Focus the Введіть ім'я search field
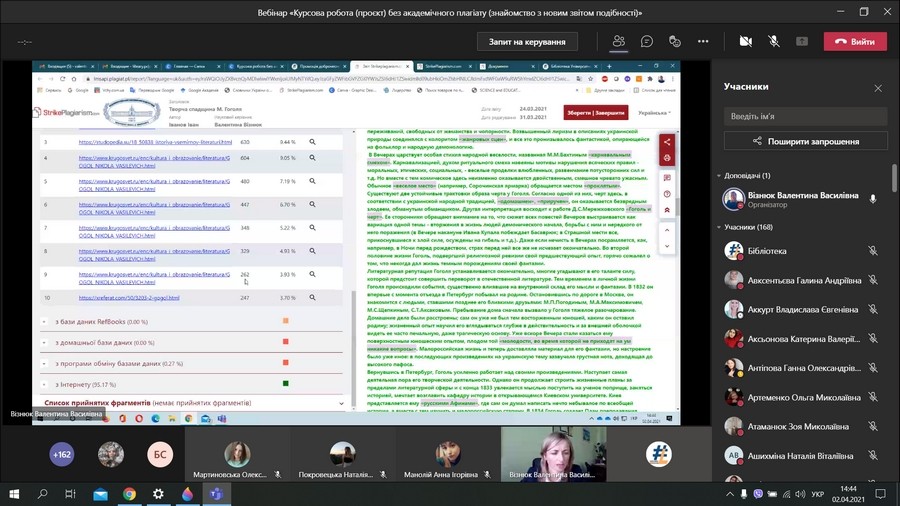The image size is (900, 506). (805, 116)
